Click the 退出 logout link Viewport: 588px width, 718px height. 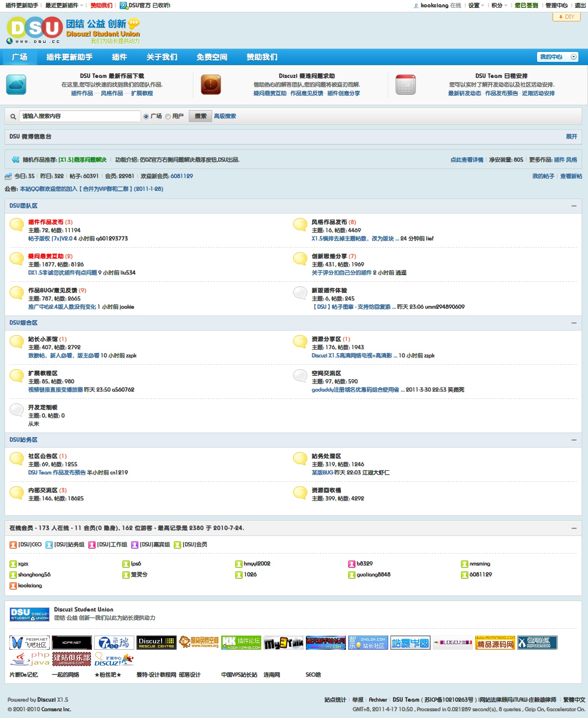coord(580,5)
